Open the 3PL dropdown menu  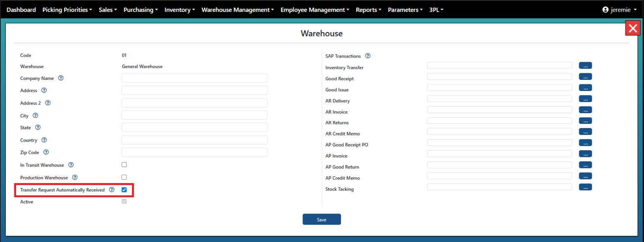click(436, 9)
